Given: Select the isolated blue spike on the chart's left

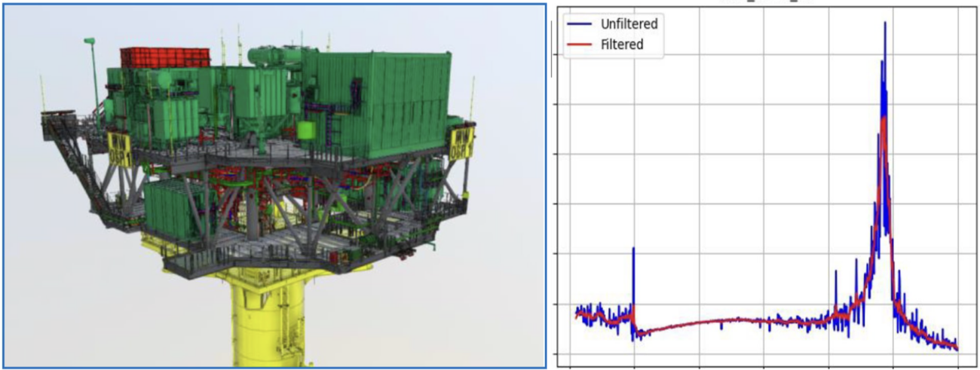Looking at the screenshot, I should coord(633,249).
